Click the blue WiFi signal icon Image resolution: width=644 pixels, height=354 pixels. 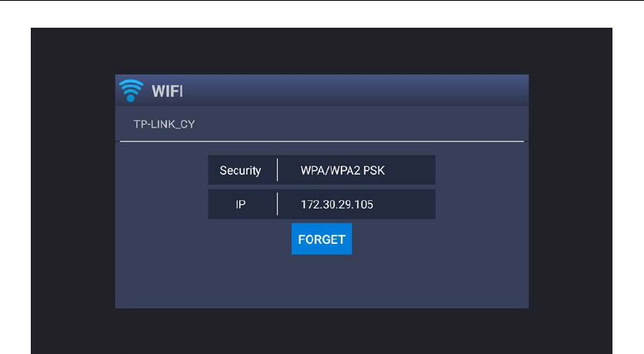pos(131,90)
